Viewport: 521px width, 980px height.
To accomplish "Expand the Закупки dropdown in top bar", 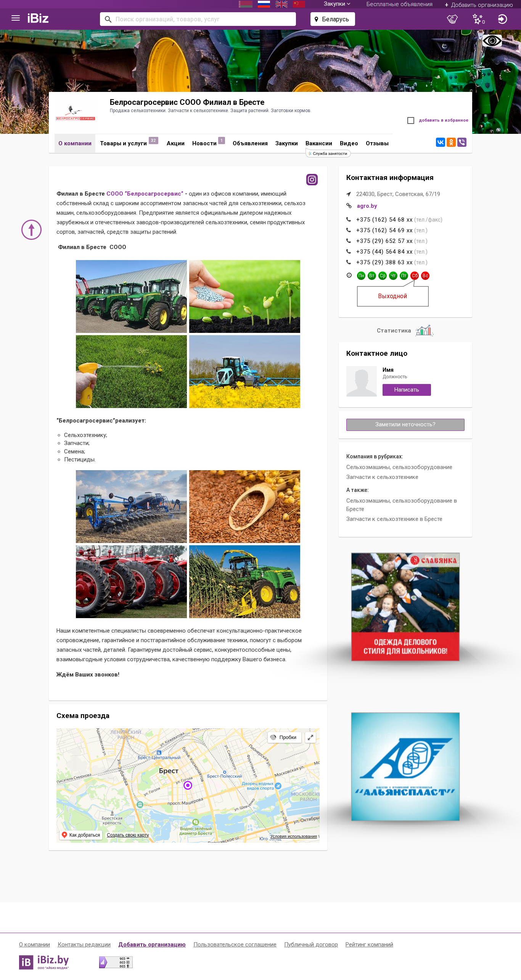I will point(337,4).
